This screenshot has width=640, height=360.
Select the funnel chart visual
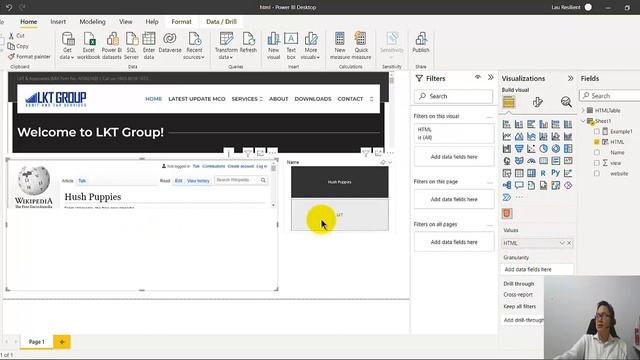[519, 149]
